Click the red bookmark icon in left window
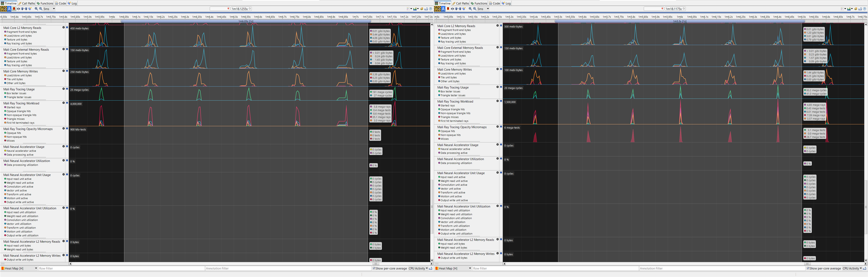This screenshot has height=277, width=868. click(14, 9)
